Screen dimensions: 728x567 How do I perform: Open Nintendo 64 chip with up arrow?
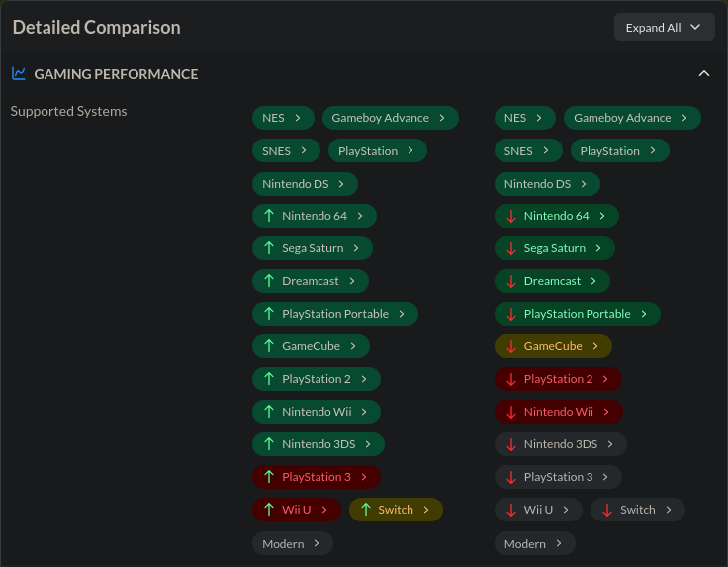314,216
